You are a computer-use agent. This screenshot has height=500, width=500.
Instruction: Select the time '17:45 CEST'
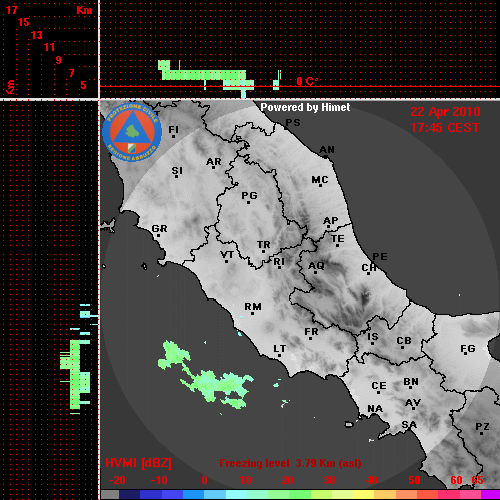point(445,128)
